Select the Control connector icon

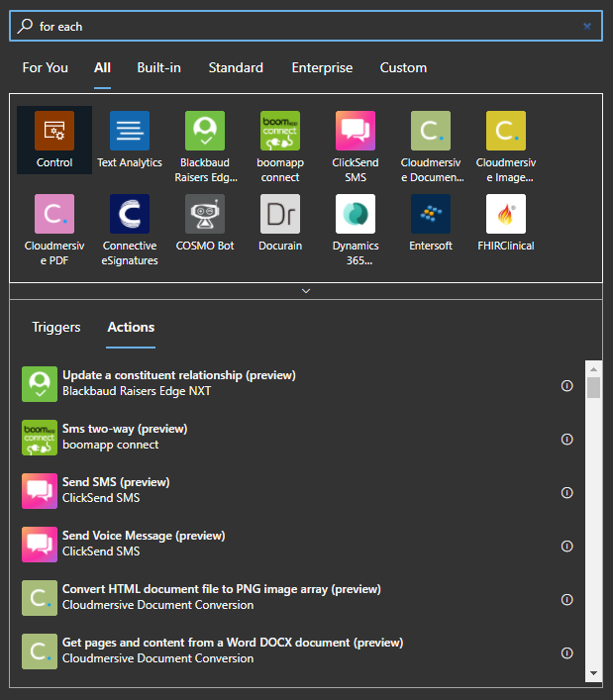(54, 131)
